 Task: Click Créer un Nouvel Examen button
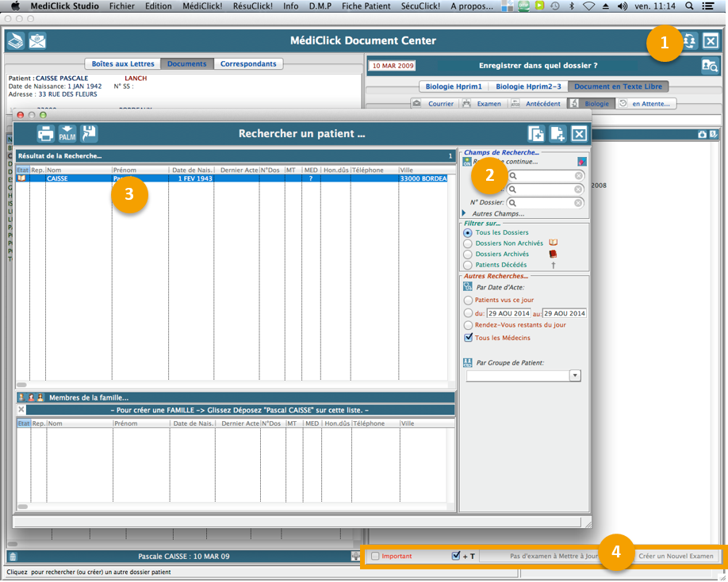pos(676,556)
